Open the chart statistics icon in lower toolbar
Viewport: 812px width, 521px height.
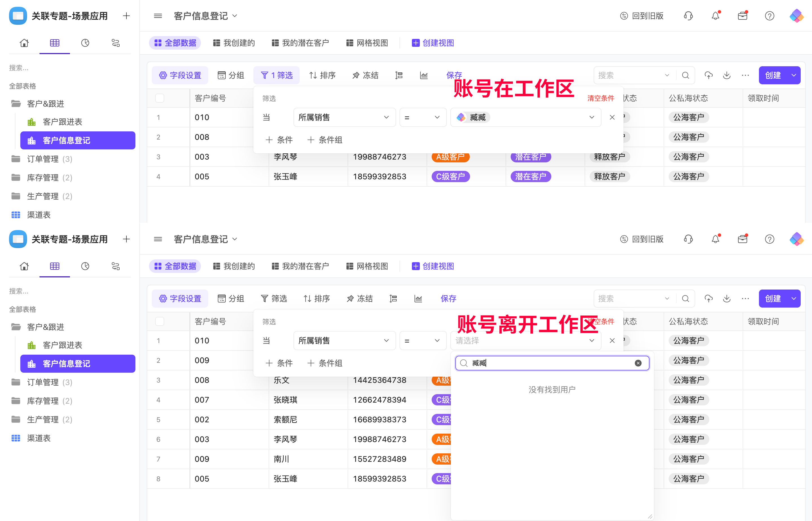[418, 298]
